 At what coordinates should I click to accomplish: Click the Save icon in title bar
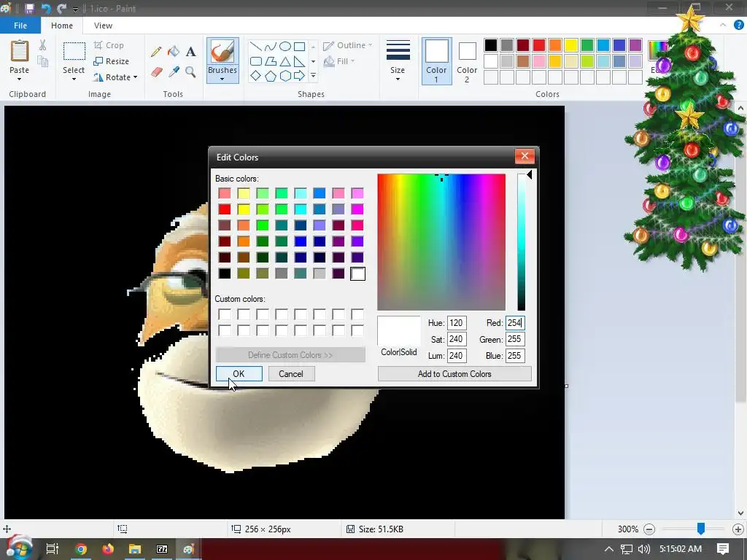[x=29, y=8]
